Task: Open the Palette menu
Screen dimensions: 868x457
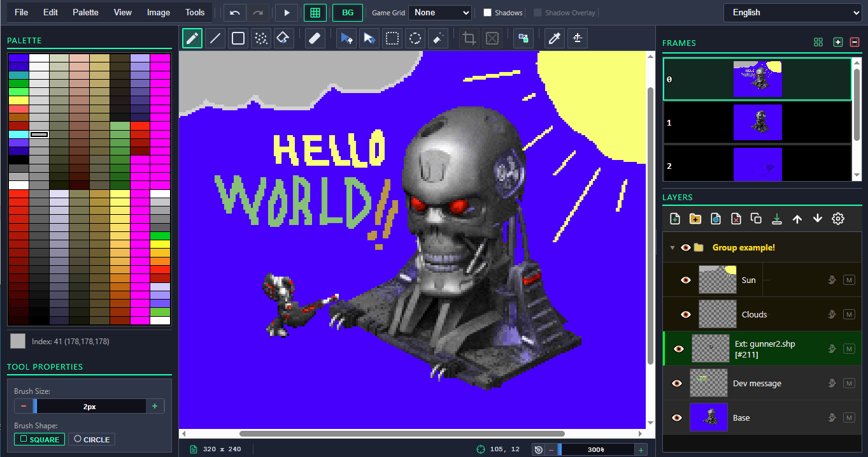Action: pyautogui.click(x=85, y=12)
